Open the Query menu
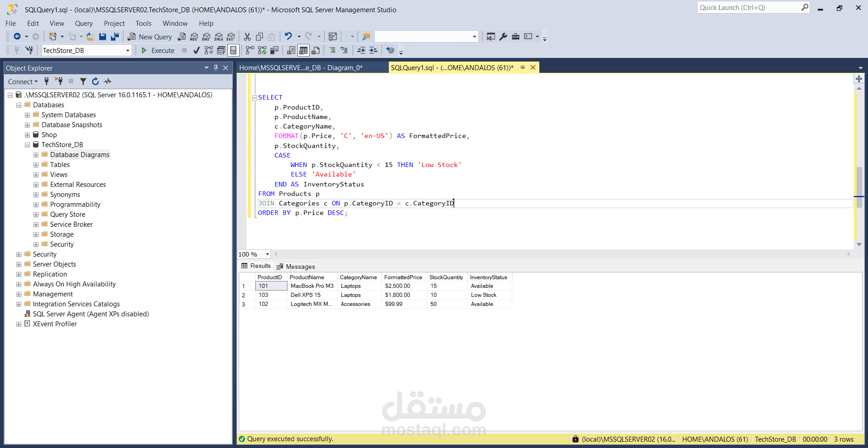This screenshot has width=868, height=448. point(84,24)
